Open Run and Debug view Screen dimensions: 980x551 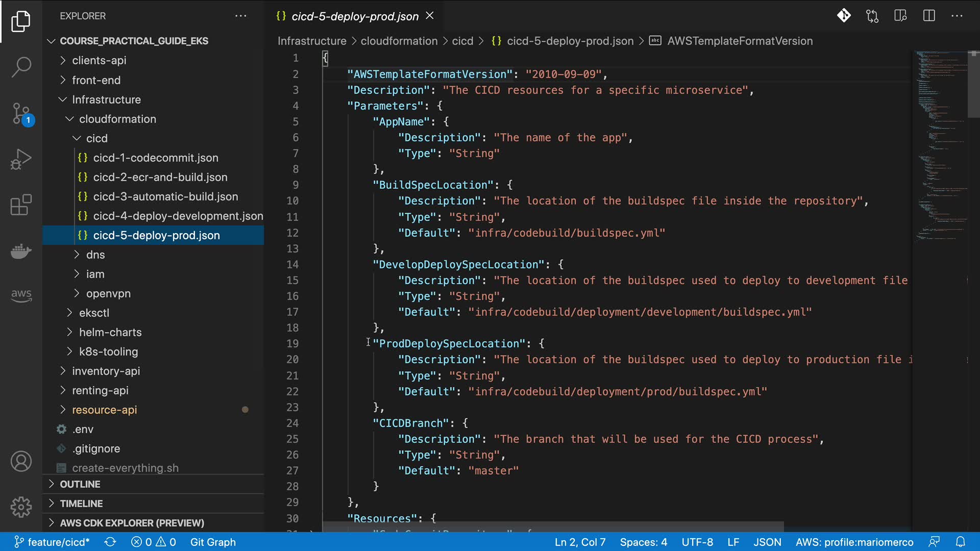click(21, 159)
